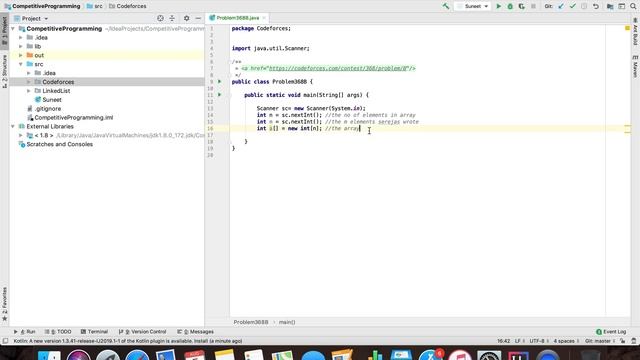Run the Suneet configuration with green play icon

click(x=498, y=6)
